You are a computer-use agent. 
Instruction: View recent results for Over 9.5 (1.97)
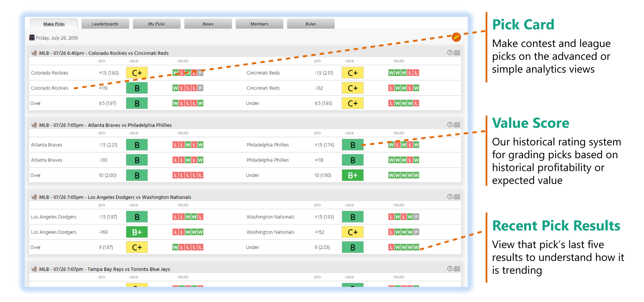(188, 103)
